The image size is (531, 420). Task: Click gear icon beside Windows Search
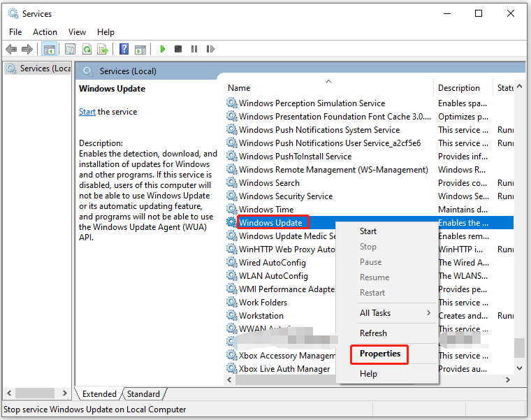[232, 183]
